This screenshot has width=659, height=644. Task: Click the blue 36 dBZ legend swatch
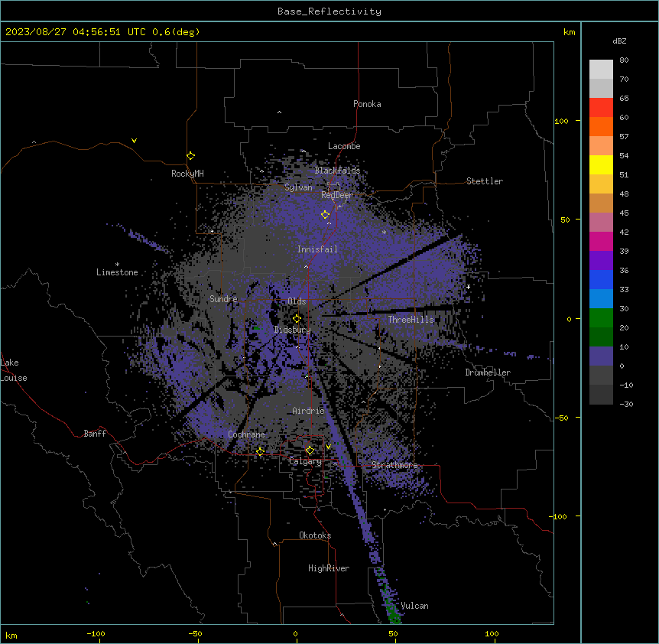601,279
